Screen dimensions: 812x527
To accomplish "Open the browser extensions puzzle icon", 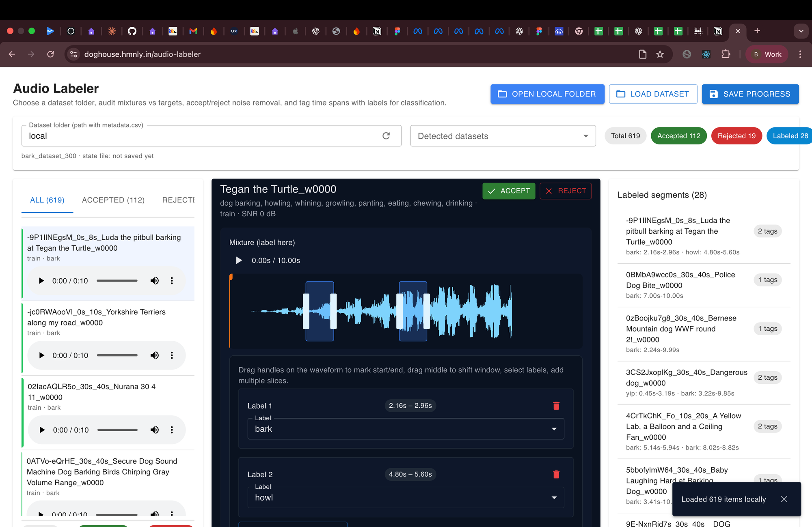I will 726,54.
